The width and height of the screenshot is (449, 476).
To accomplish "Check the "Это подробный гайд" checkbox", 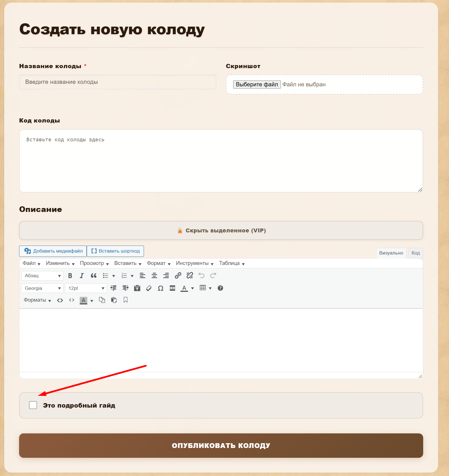I will [33, 405].
